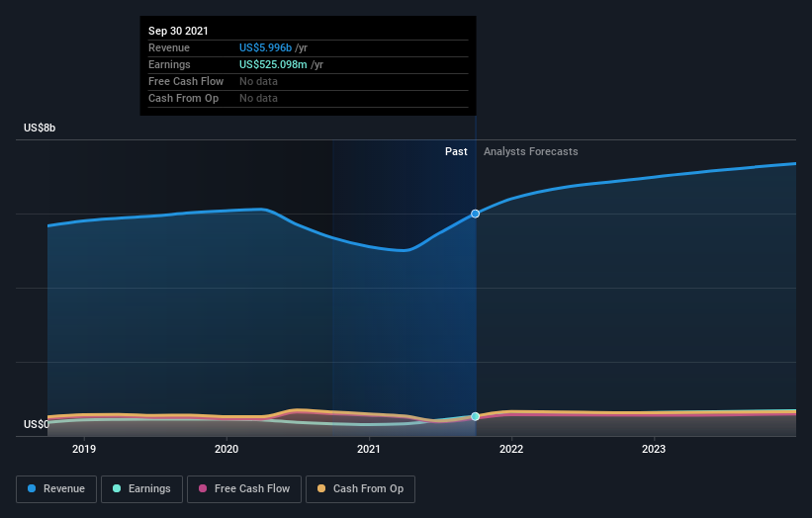The width and height of the screenshot is (812, 518).
Task: Toggle the Free Cash Flow legend button
Action: [244, 489]
